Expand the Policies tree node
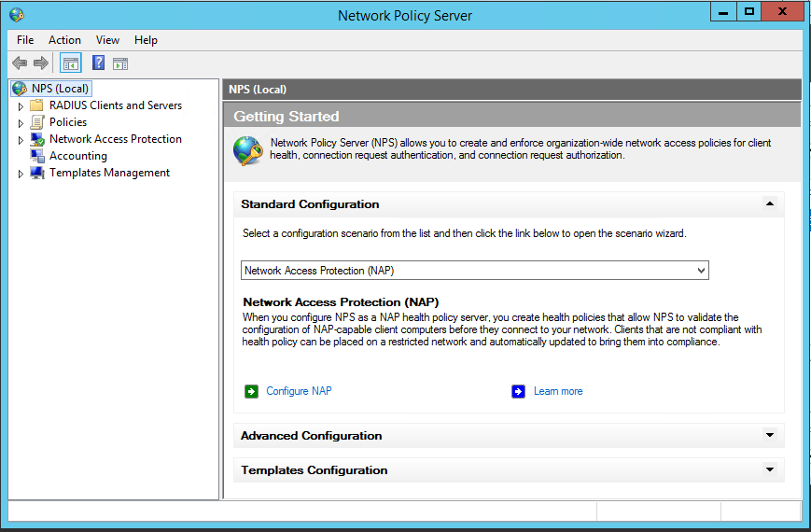Image resolution: width=811 pixels, height=532 pixels. (x=21, y=123)
